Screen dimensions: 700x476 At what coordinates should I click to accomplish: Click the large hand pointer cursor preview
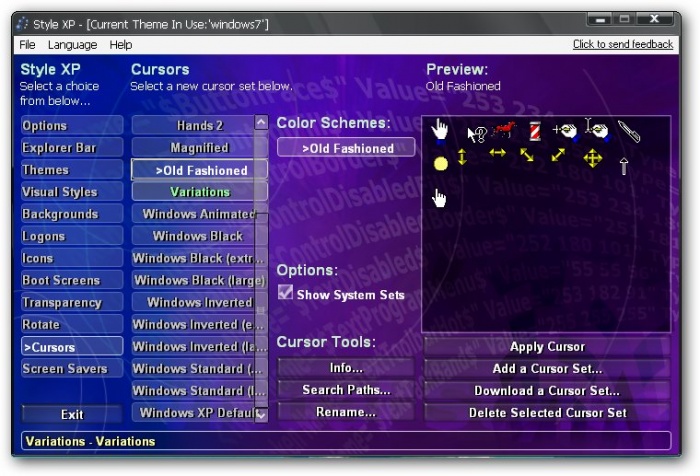440,131
